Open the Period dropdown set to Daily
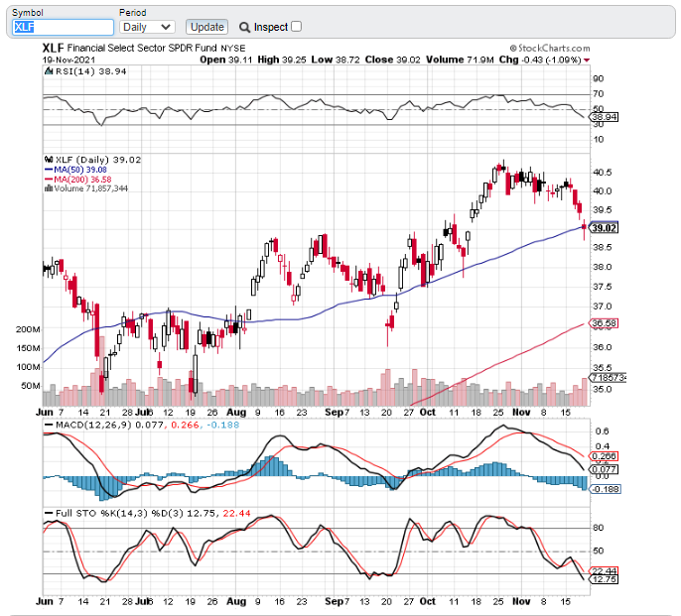681x616 pixels. click(147, 27)
